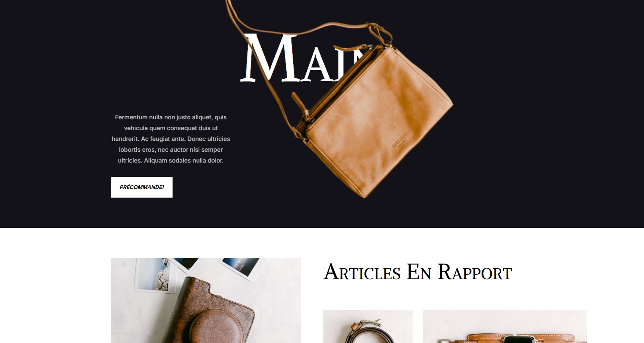This screenshot has width=644, height=343.
Task: Click the smartwatch face on the strap
Action: tap(520, 339)
